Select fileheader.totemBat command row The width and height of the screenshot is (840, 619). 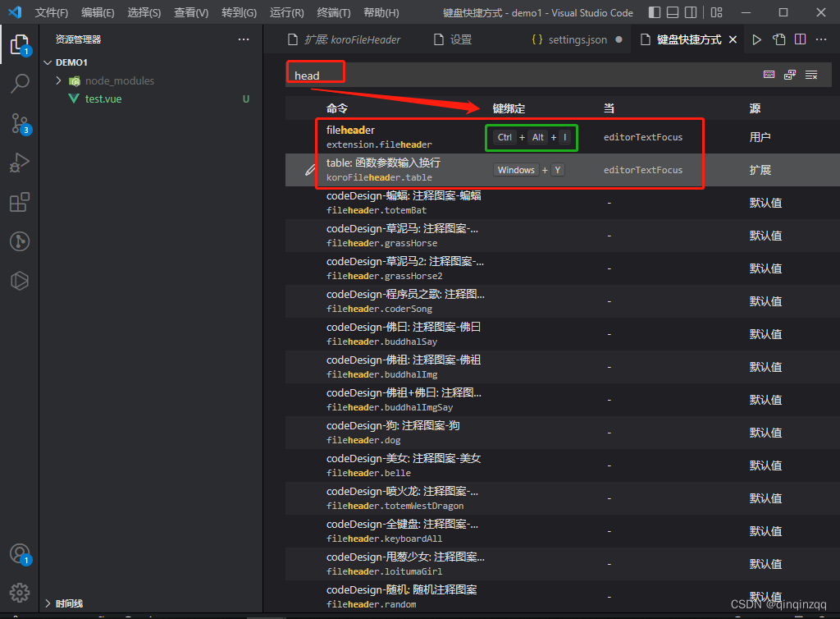click(563, 203)
